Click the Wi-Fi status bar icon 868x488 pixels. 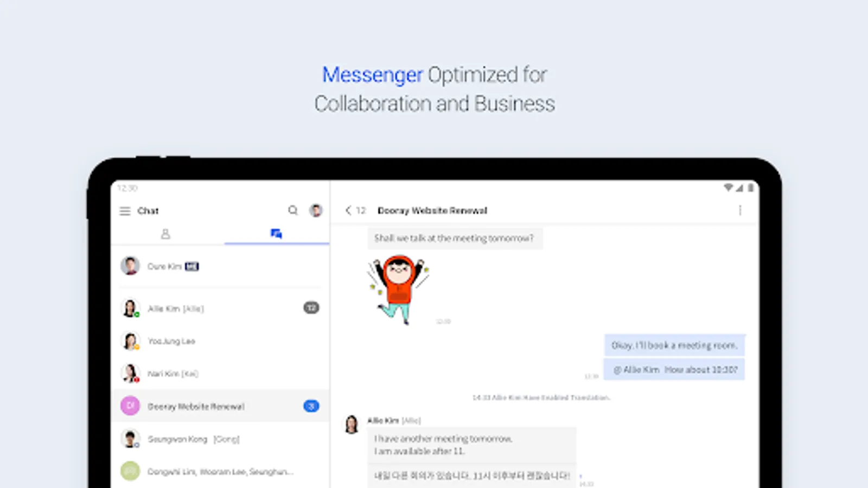pos(729,188)
